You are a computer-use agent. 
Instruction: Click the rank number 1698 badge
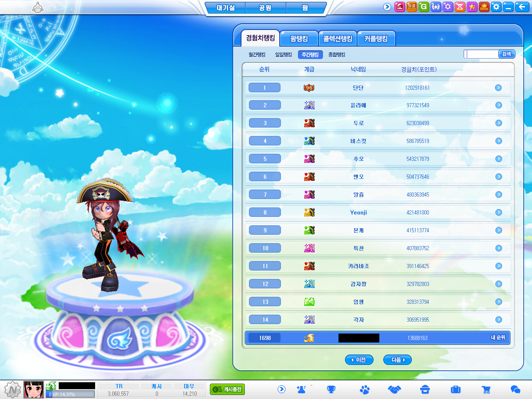pyautogui.click(x=265, y=338)
